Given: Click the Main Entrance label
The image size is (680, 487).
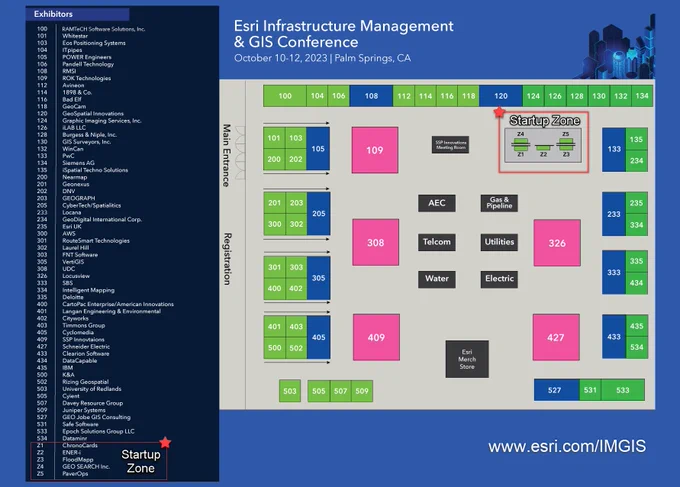Looking at the screenshot, I should click(x=226, y=155).
